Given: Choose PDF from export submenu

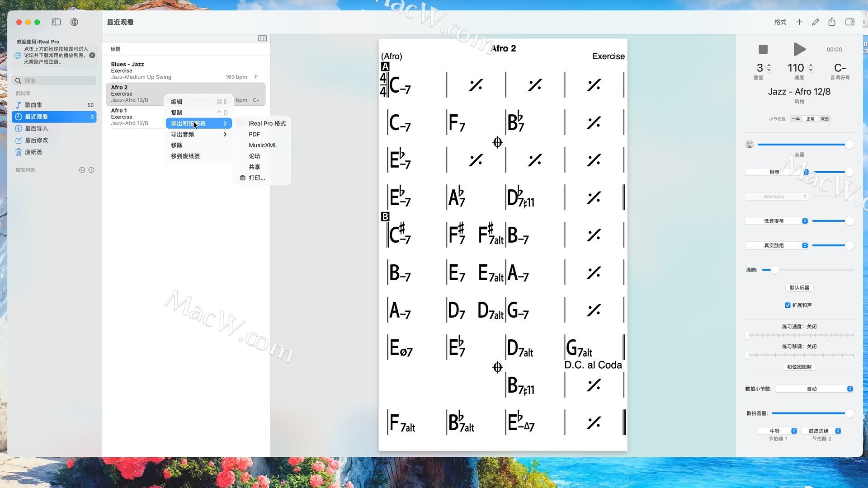Looking at the screenshot, I should click(254, 135).
